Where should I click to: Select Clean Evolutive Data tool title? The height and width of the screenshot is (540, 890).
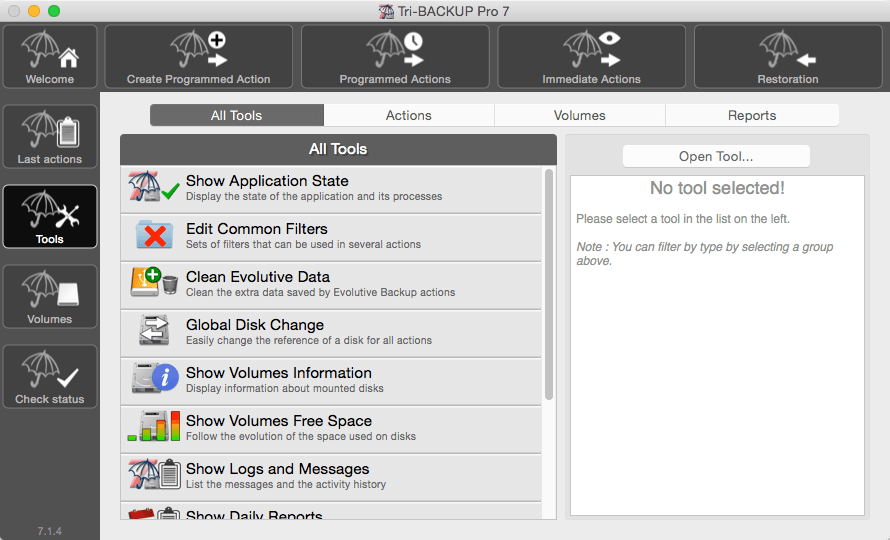pos(258,277)
